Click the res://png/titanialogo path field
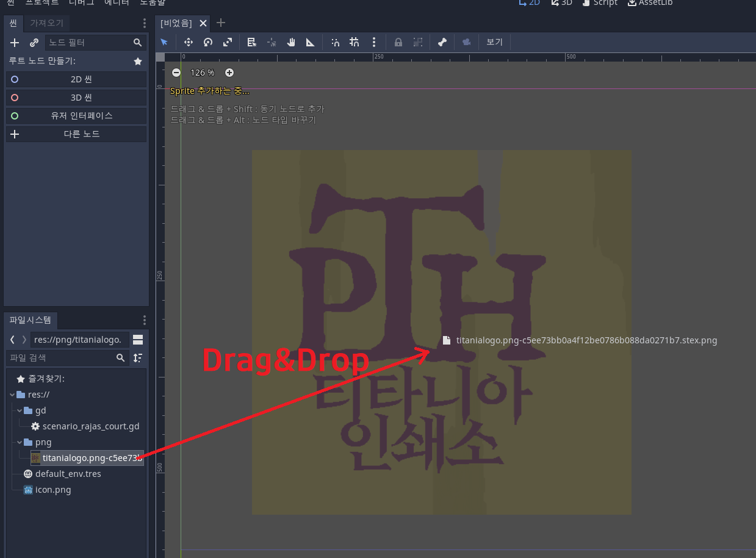Viewport: 756px width, 558px height. (80, 340)
